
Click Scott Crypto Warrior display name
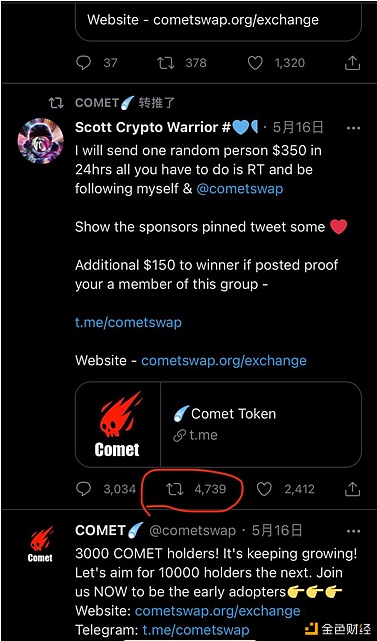153,128
